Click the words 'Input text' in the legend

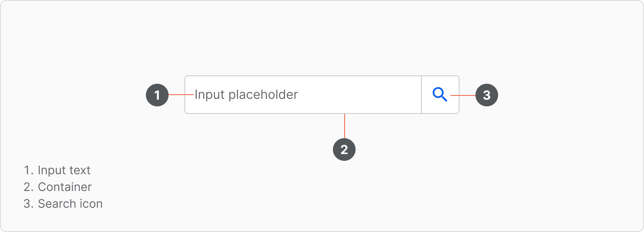(x=64, y=170)
